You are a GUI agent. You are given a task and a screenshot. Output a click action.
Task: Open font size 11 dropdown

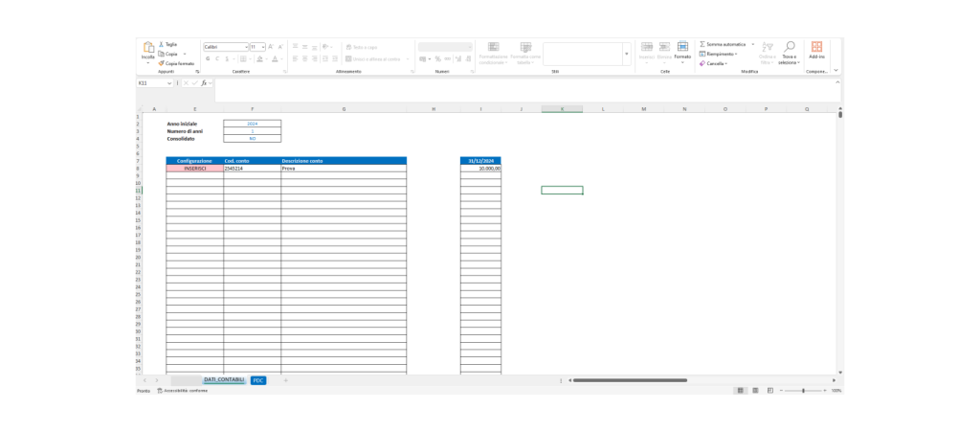[x=263, y=47]
